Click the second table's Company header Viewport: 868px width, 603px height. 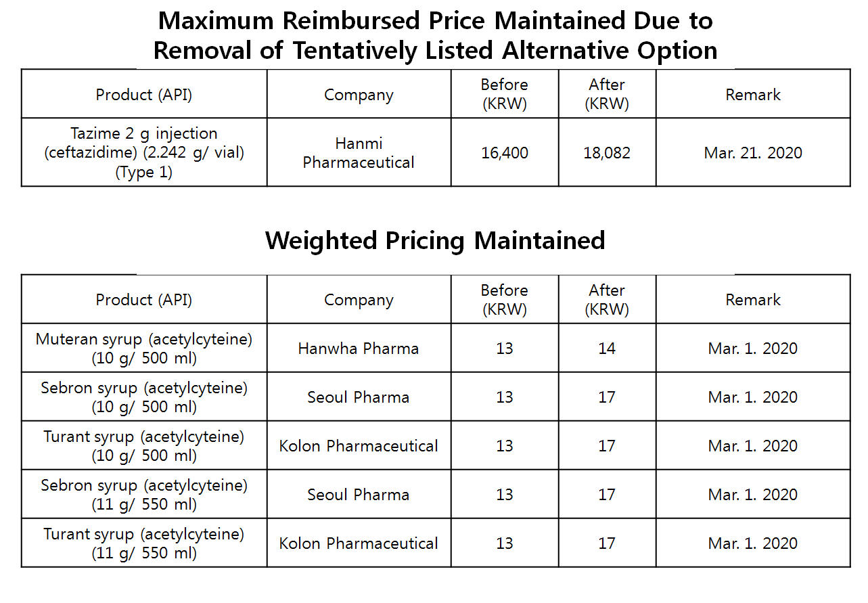[x=359, y=300]
